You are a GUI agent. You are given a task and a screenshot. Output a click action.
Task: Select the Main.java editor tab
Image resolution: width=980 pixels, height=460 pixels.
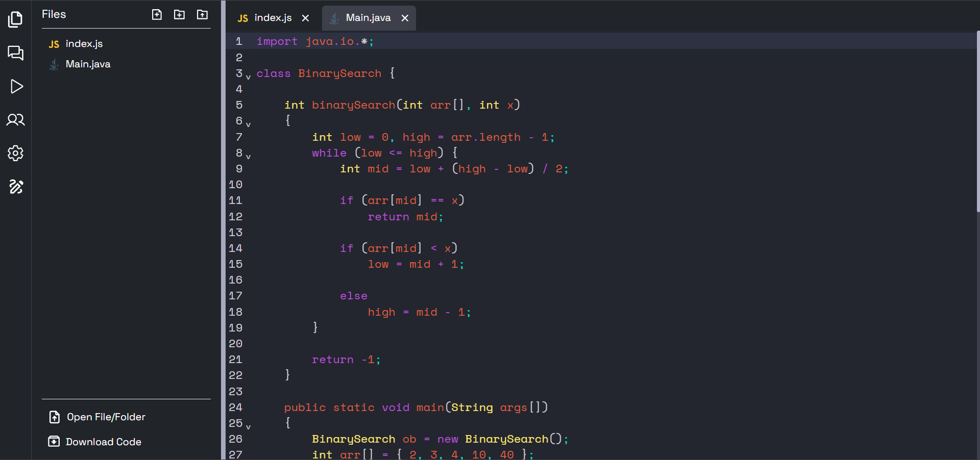[368, 18]
